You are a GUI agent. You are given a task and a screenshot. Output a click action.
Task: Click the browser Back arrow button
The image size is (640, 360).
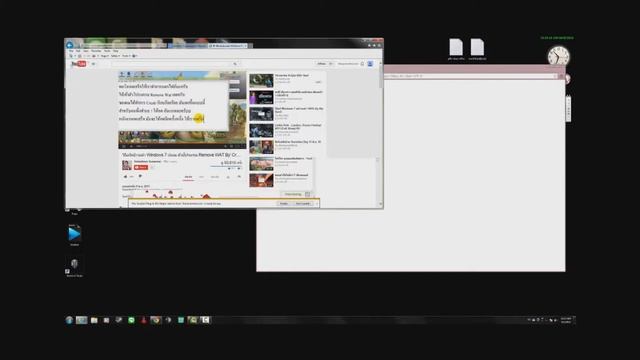(69, 45)
